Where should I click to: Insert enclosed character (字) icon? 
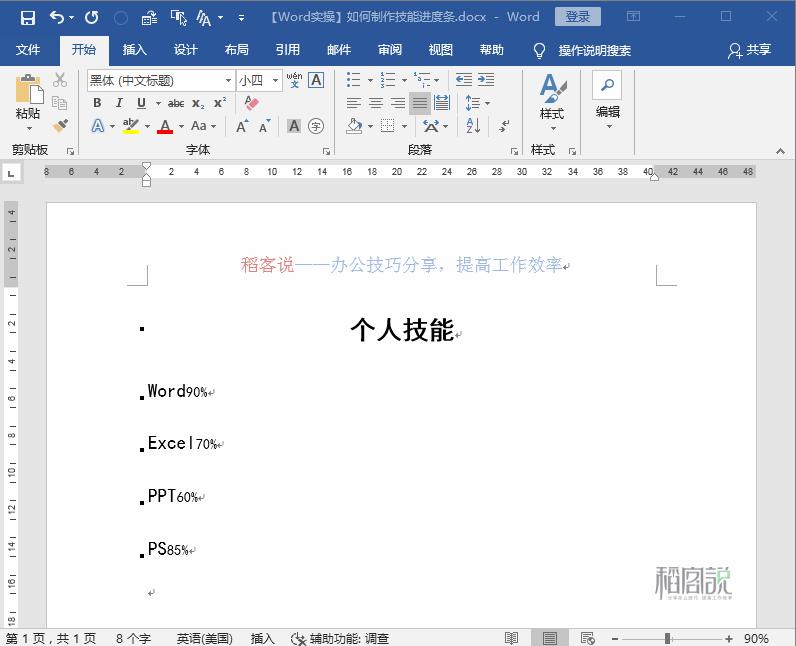316,126
